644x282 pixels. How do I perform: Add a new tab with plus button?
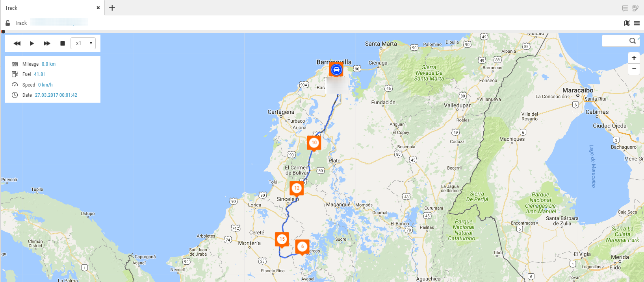(x=112, y=7)
